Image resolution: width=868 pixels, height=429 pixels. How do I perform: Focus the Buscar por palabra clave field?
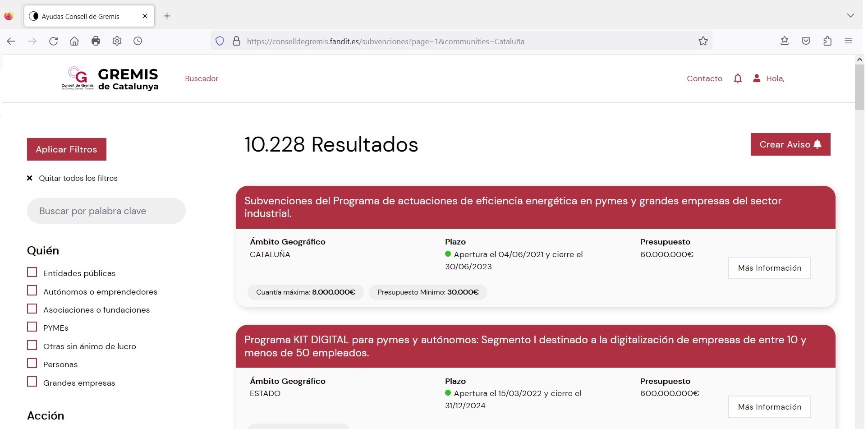click(106, 211)
